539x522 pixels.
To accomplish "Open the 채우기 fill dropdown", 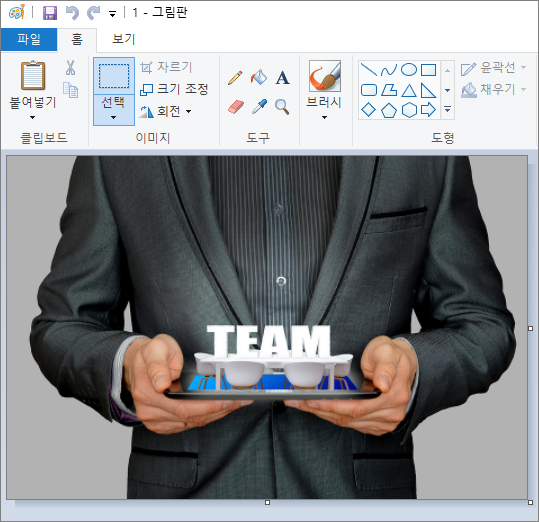I will tap(493, 90).
